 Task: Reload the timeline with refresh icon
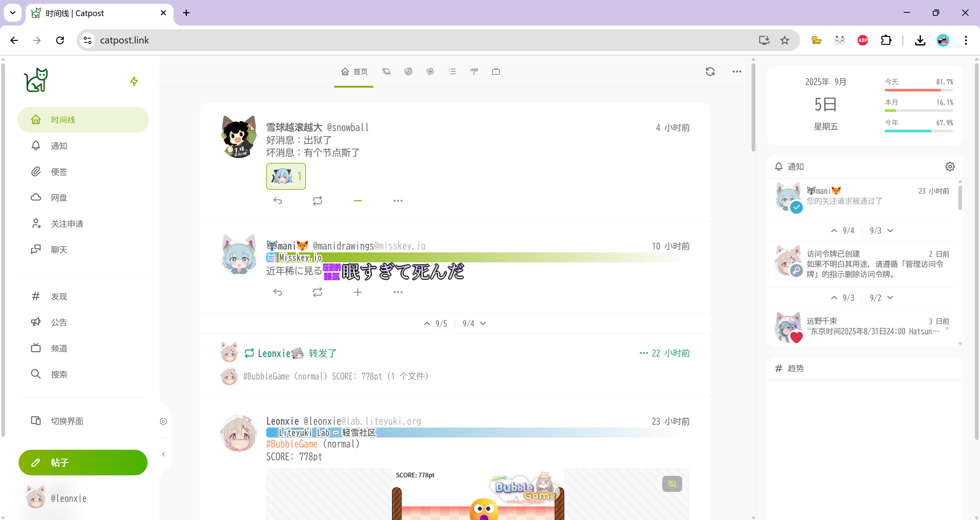click(x=710, y=71)
